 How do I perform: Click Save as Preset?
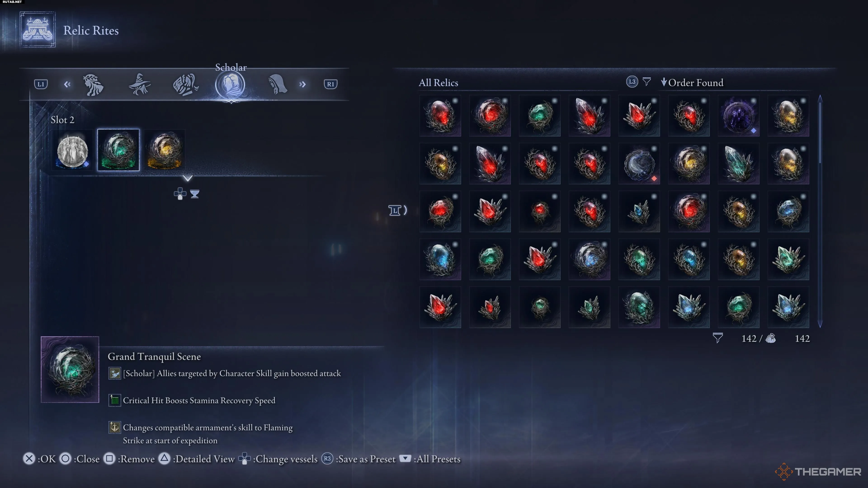coord(359,459)
